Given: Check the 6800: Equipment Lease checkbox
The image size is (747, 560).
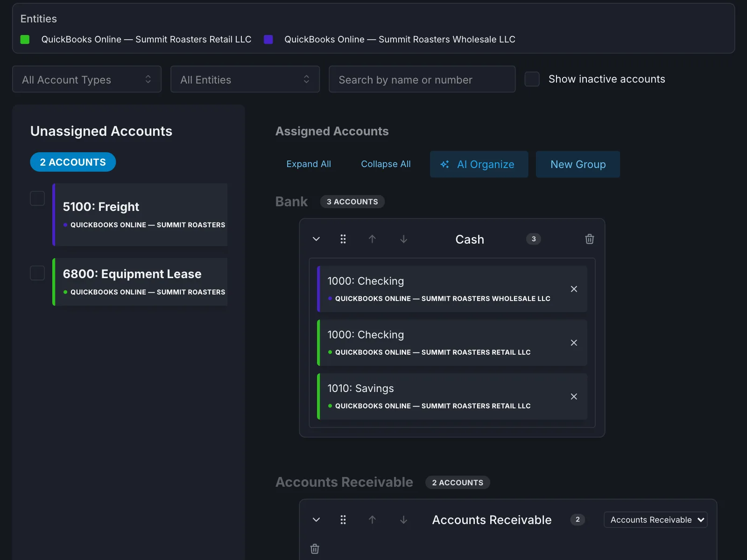Looking at the screenshot, I should 37,273.
